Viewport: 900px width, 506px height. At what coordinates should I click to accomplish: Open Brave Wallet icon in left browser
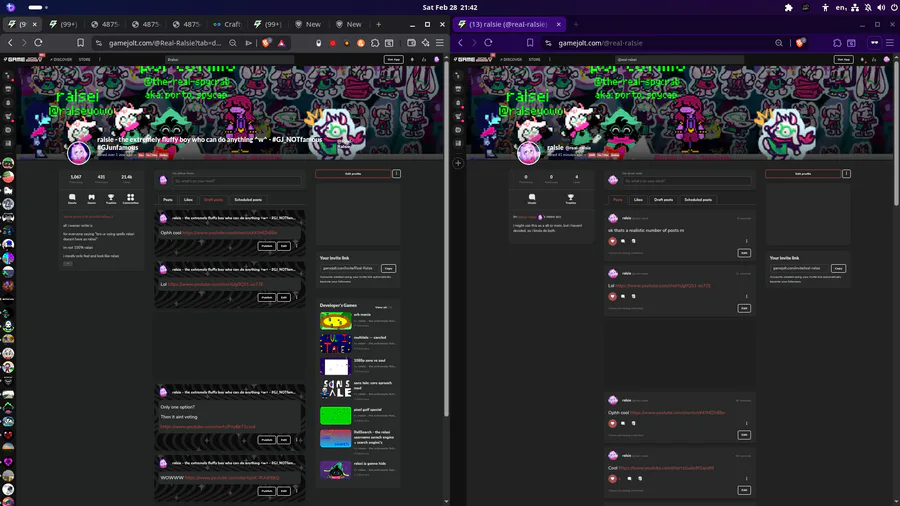click(411, 42)
